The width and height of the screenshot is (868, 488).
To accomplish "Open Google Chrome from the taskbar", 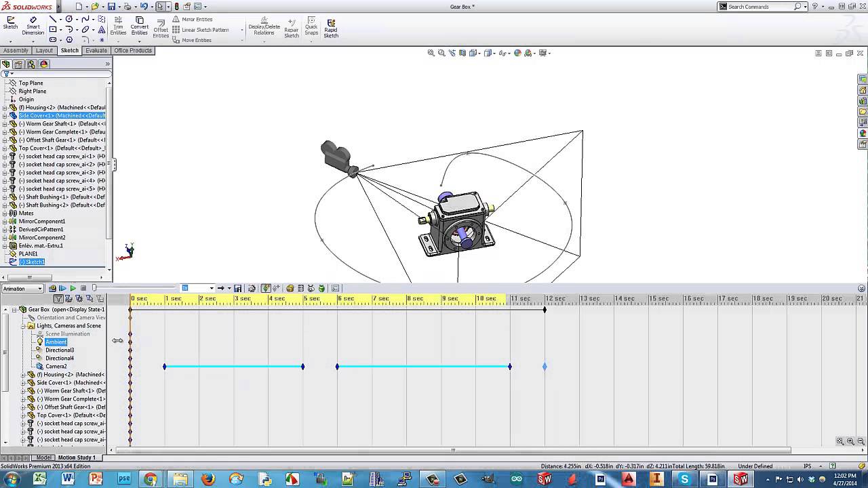I will tap(151, 479).
